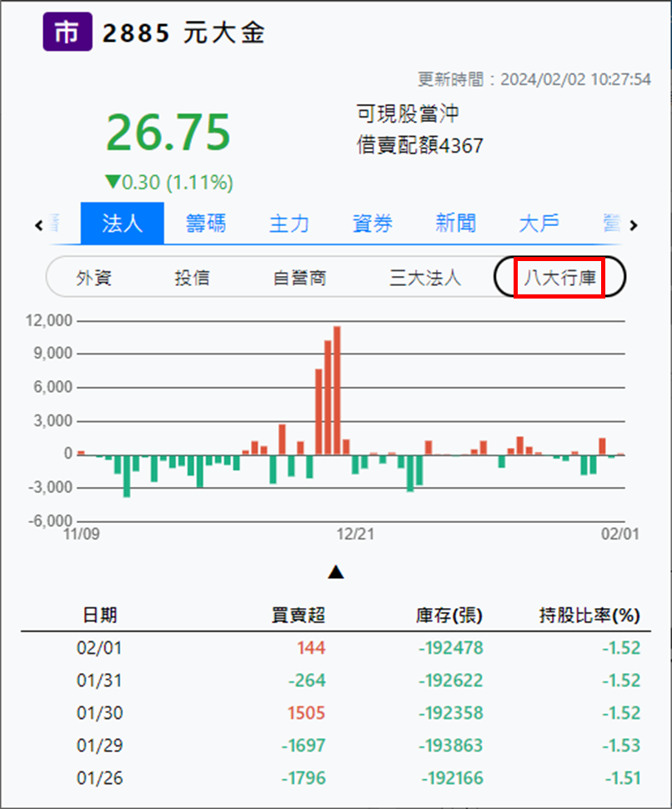
Task: Choose the 外資 filter option
Action: click(94, 278)
